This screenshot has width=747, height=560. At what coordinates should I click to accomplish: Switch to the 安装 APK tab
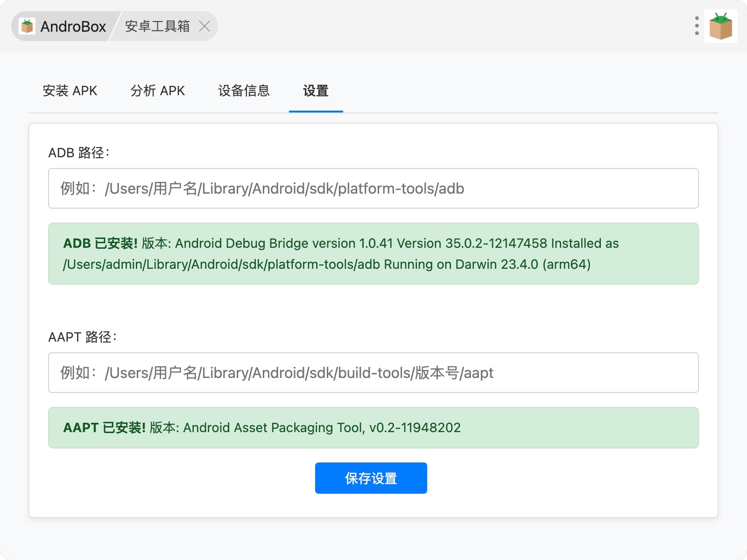[x=70, y=91]
